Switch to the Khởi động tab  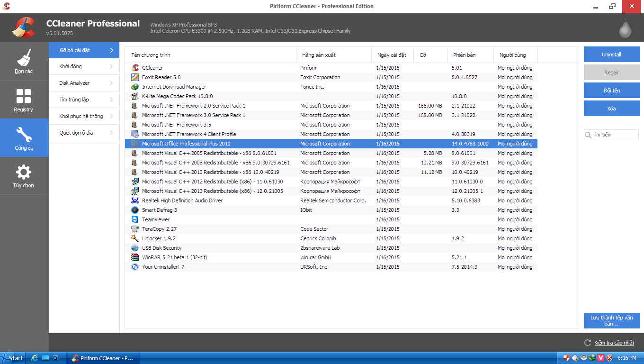coord(84,66)
